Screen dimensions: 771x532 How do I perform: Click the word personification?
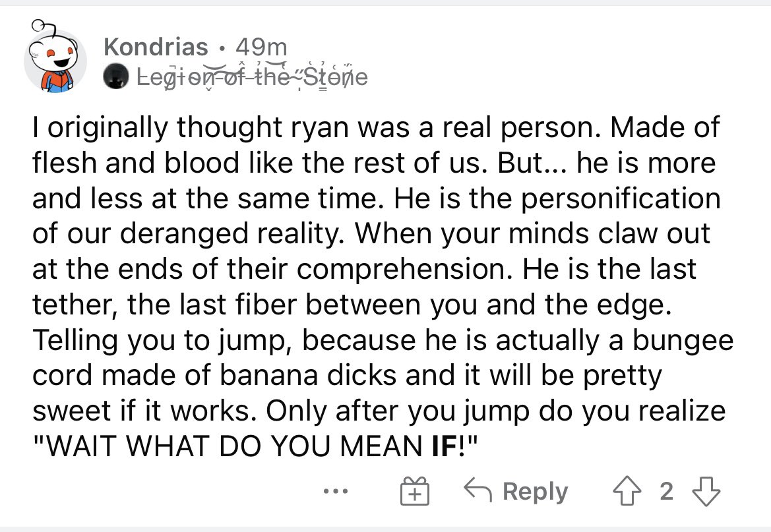621,198
